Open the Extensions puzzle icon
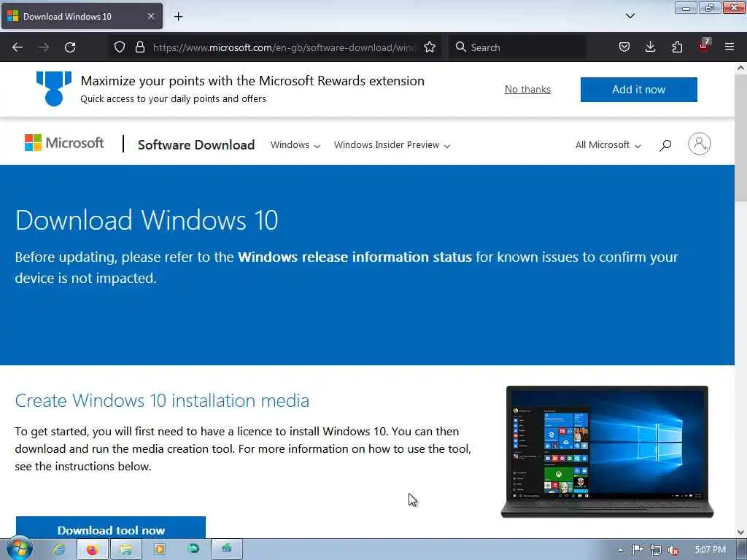This screenshot has width=747, height=560. click(x=677, y=47)
